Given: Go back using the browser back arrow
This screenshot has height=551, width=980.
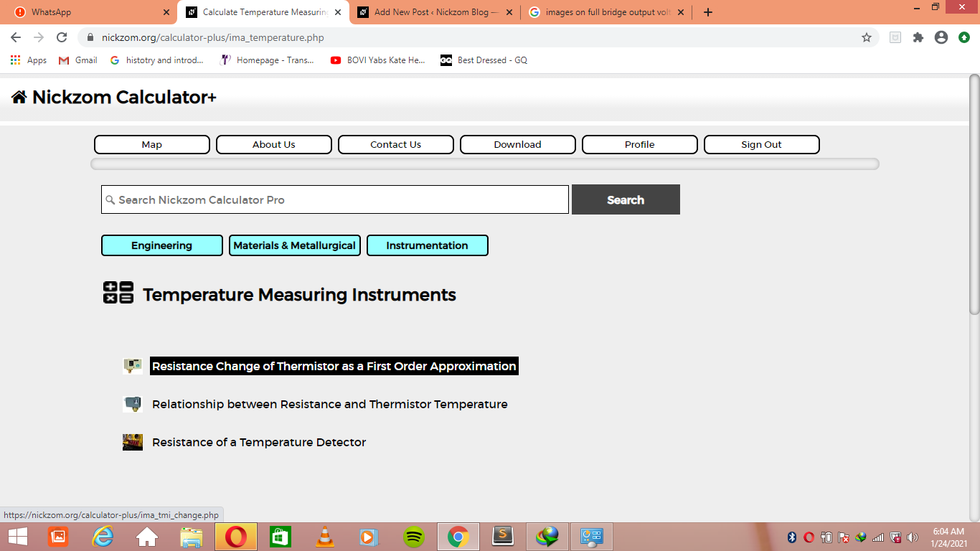Looking at the screenshot, I should (x=16, y=37).
